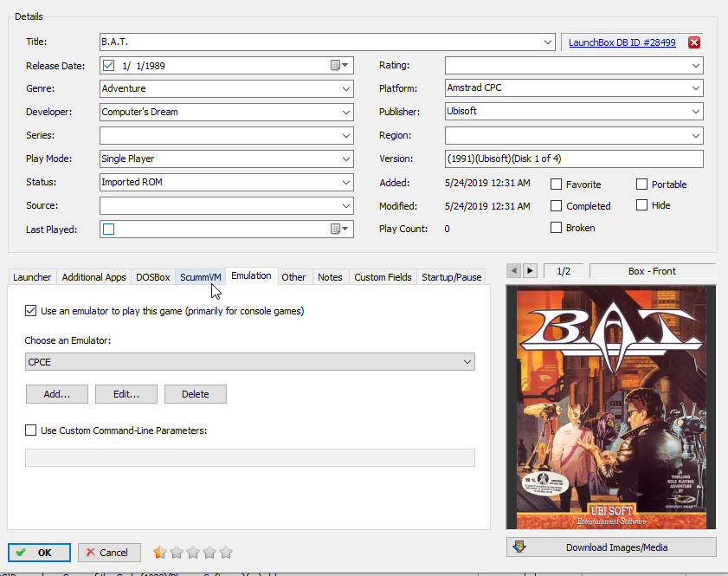Open the Status dropdown

(x=346, y=182)
